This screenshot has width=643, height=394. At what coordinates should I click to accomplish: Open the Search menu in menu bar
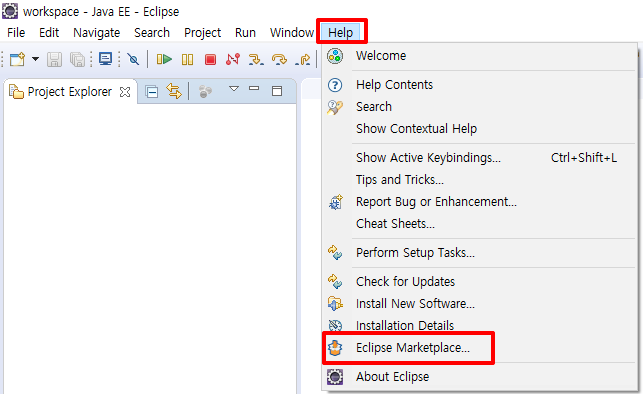(152, 32)
